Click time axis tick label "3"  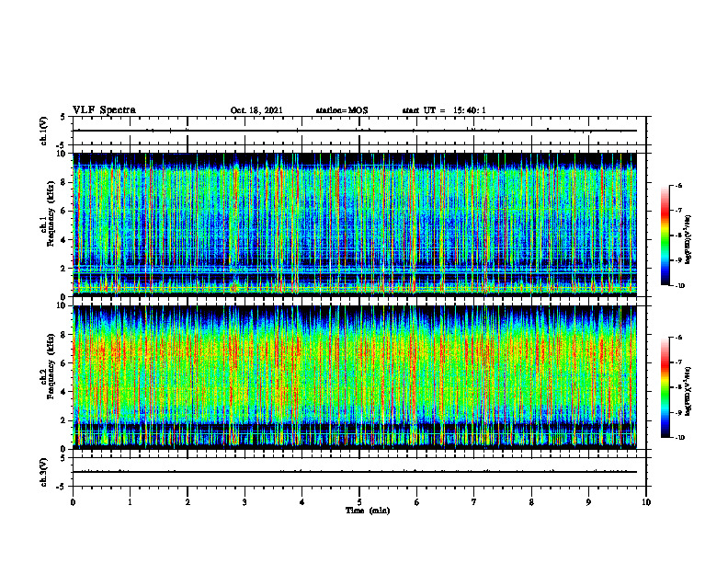(x=245, y=502)
